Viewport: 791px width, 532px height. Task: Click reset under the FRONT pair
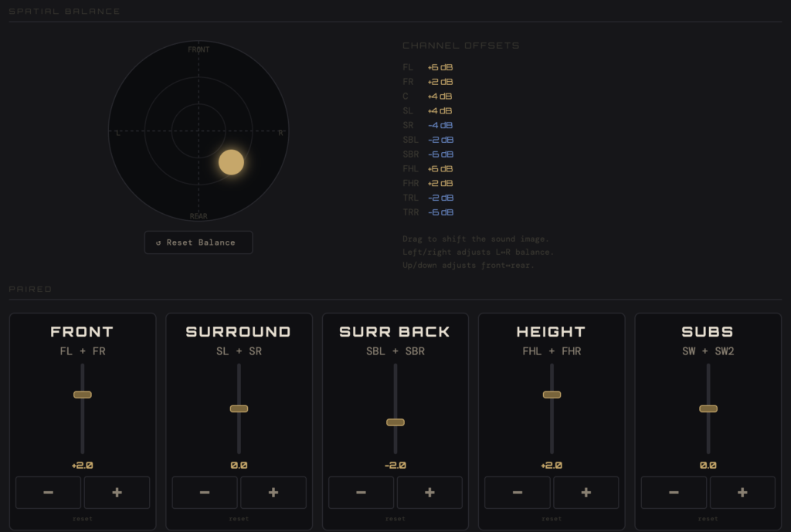[x=83, y=519]
